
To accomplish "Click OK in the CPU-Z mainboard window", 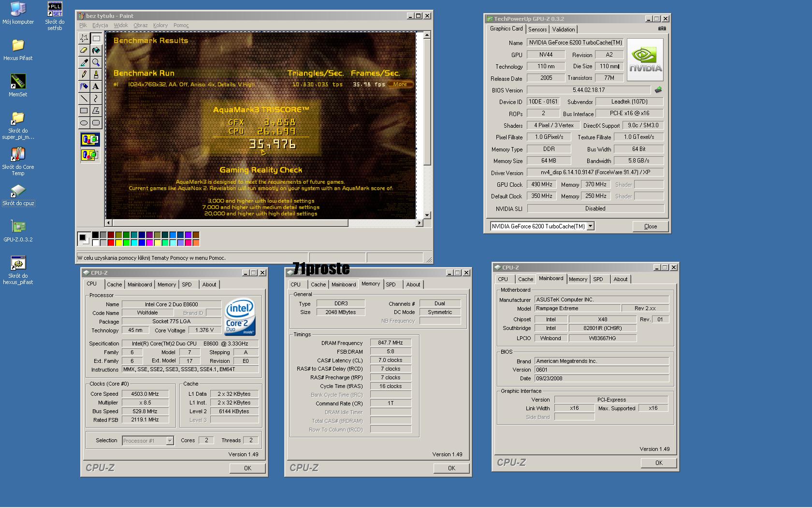I will click(659, 463).
